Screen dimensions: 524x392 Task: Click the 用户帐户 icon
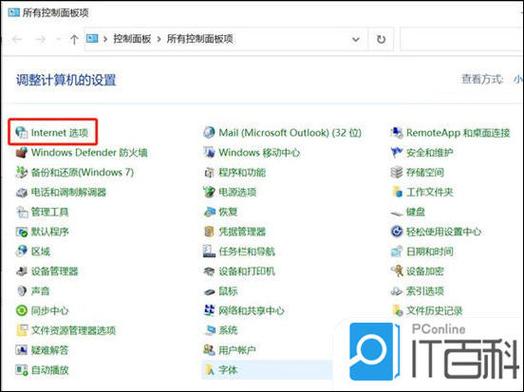[x=209, y=350]
